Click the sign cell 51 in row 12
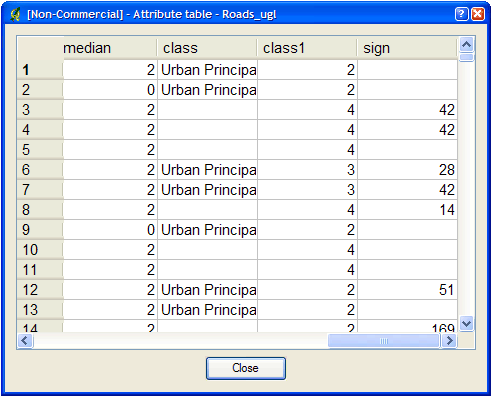This screenshot has height=397, width=491. pyautogui.click(x=407, y=290)
